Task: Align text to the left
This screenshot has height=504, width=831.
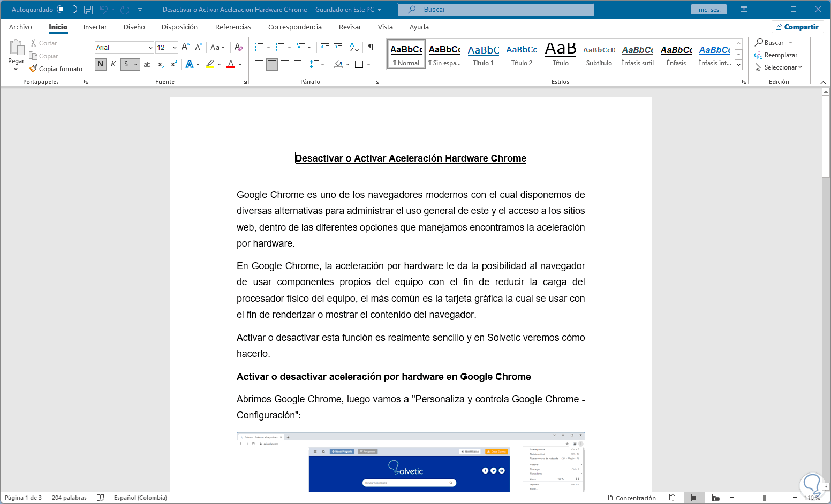Action: [259, 64]
